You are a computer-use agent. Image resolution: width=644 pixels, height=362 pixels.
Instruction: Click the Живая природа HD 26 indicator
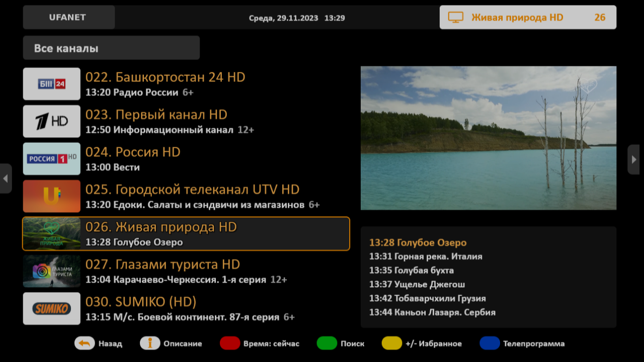coord(528,17)
